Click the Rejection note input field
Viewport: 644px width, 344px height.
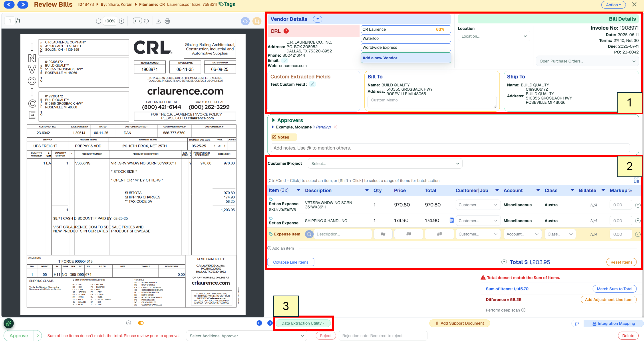coord(383,336)
